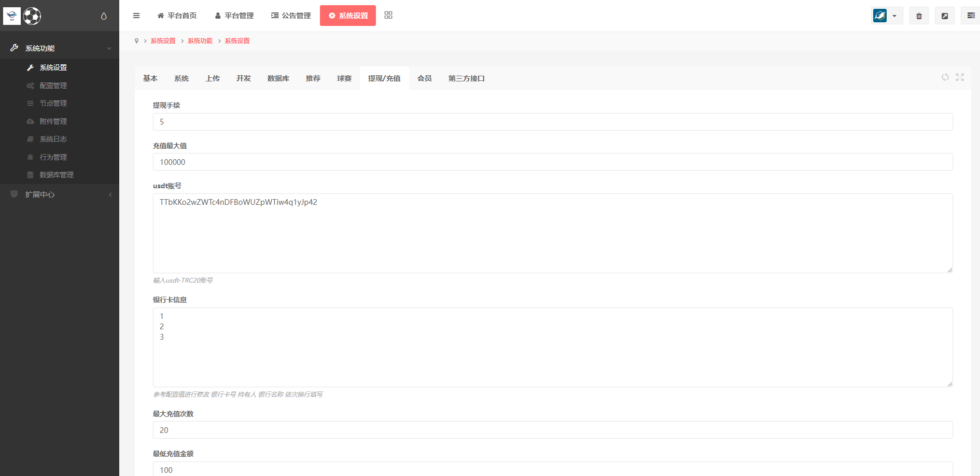This screenshot has width=980, height=476.
Task: Click the server list icon in top-right corner
Action: (970, 16)
